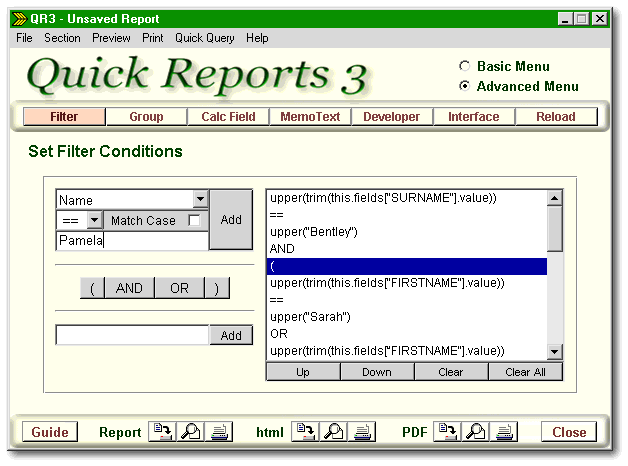Click the OR operator button
Viewport: 628px width, 466px height.
(179, 288)
